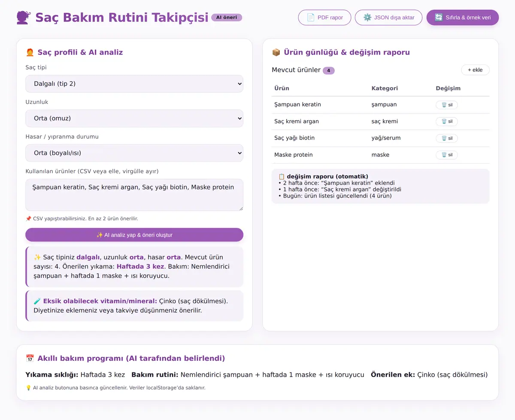Delete the Saç yağı biotin product
Image resolution: width=515 pixels, height=420 pixels.
[x=447, y=138]
